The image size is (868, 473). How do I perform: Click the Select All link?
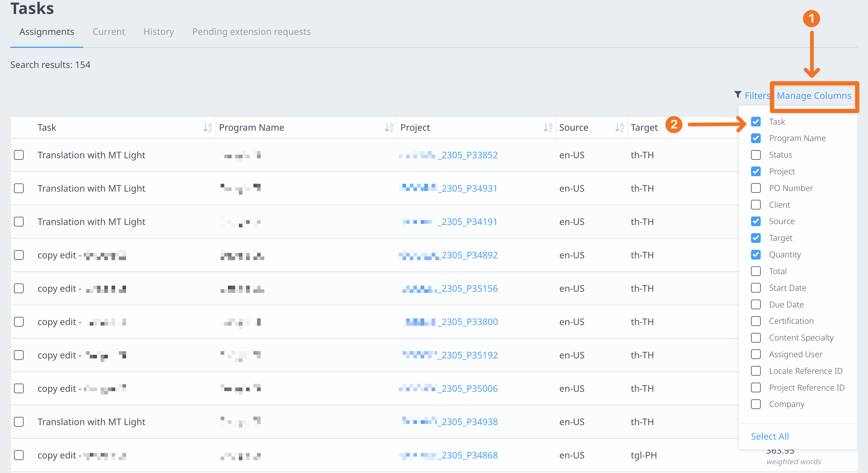click(770, 436)
